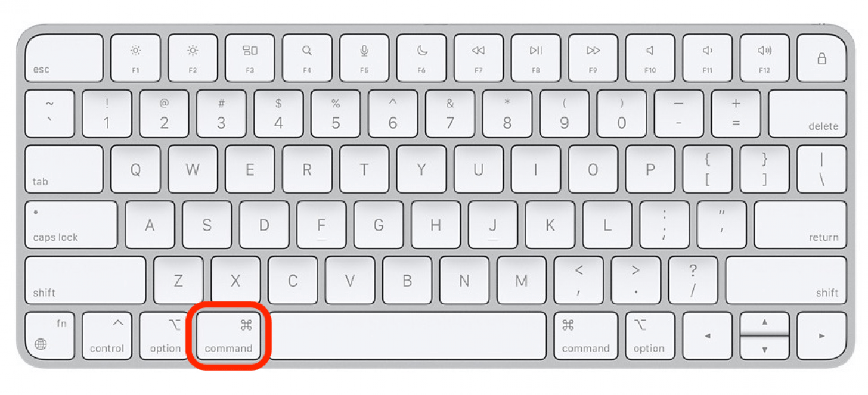Viewport: 868px width, 395px height.
Task: Click the delete key
Action: click(x=808, y=114)
